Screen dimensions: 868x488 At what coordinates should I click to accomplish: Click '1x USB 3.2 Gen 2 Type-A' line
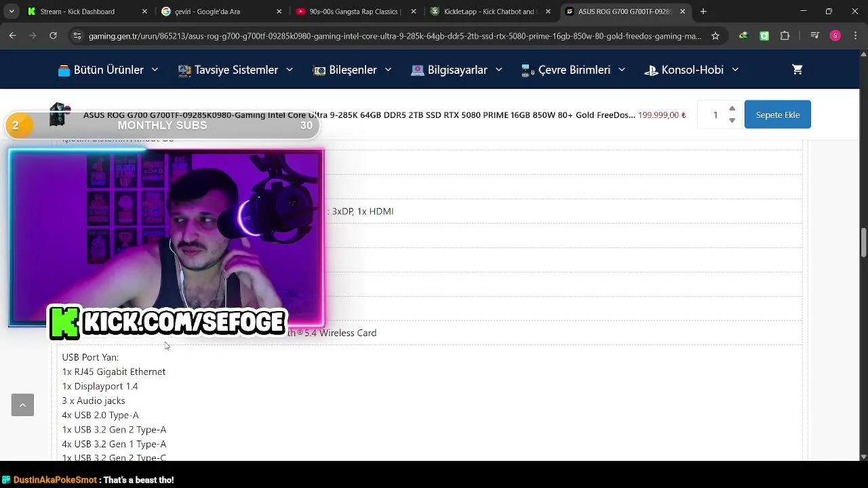point(114,430)
